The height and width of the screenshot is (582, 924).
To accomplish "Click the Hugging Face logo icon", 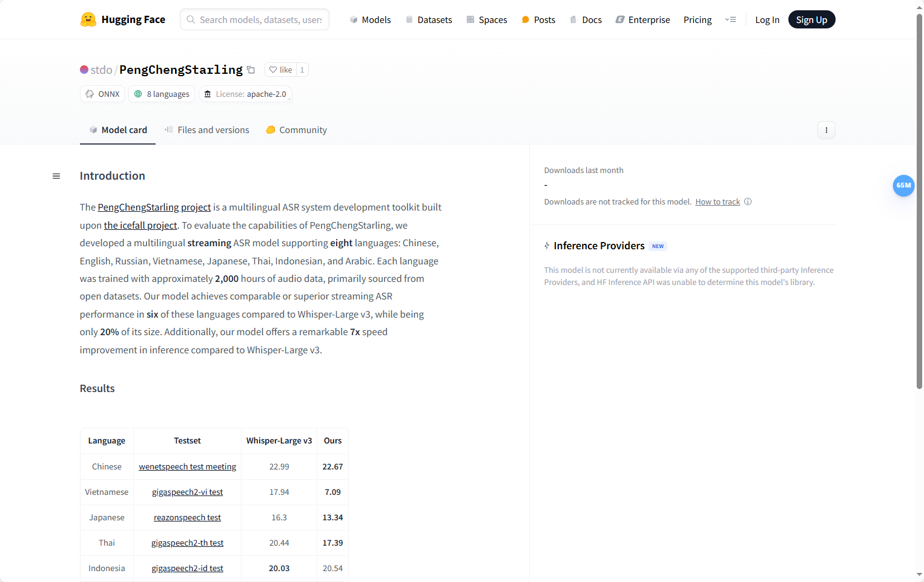I will click(88, 19).
